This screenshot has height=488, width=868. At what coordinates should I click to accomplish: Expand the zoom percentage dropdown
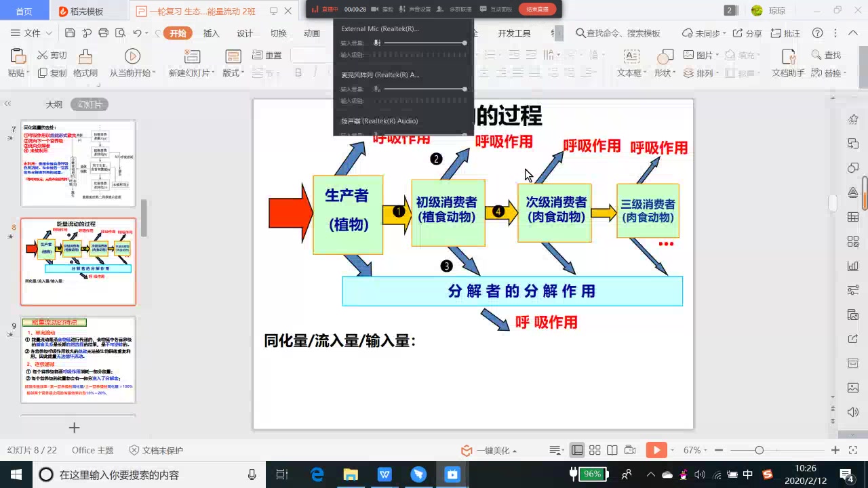[x=705, y=450]
